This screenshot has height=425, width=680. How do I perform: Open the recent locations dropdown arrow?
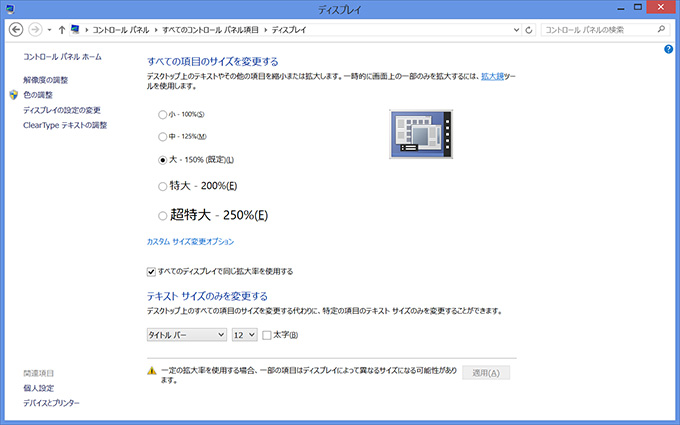click(x=49, y=30)
